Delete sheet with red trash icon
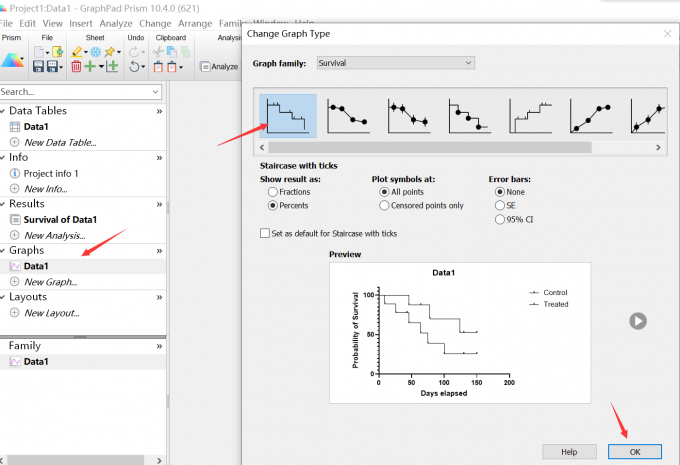The width and height of the screenshot is (680, 465). (x=76, y=66)
